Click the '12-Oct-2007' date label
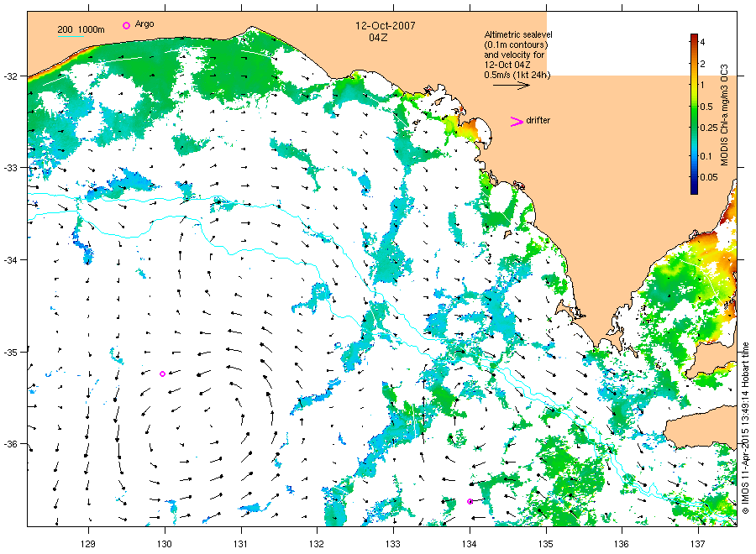The image size is (756, 554). click(386, 25)
